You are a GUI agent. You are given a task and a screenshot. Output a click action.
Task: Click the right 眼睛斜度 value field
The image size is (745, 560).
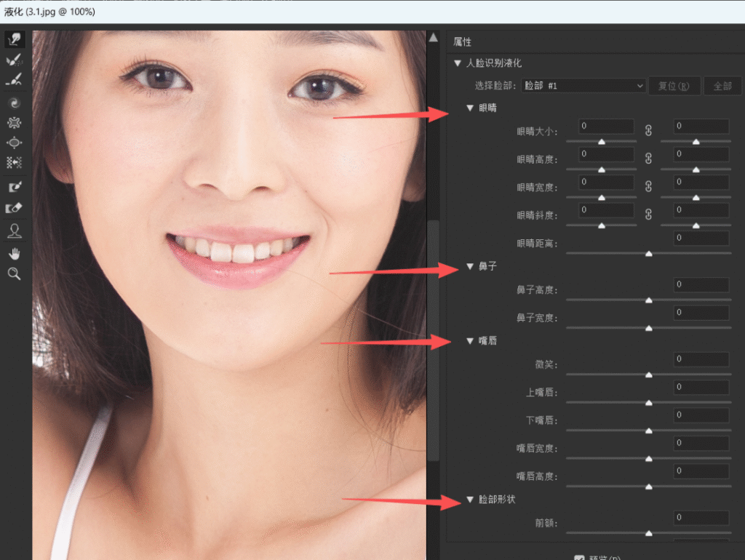[x=701, y=210]
